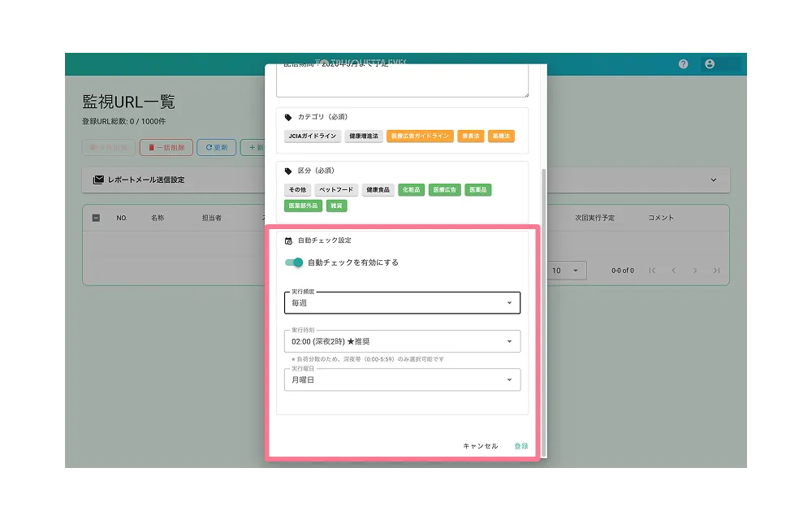This screenshot has width=812, height=520.
Task: Expand the レポートメール送信設定 panel chevron
Action: coord(714,180)
